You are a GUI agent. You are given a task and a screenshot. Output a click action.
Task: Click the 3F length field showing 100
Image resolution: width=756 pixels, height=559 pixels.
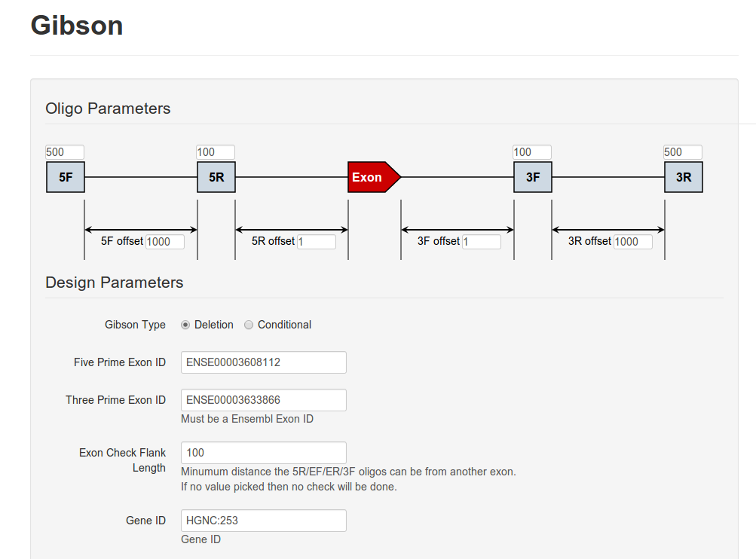click(532, 152)
